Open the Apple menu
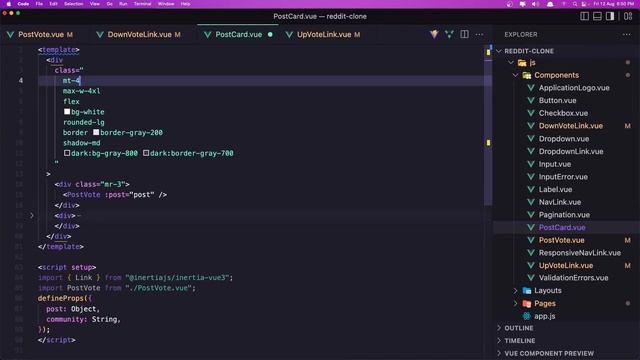 [9, 4]
